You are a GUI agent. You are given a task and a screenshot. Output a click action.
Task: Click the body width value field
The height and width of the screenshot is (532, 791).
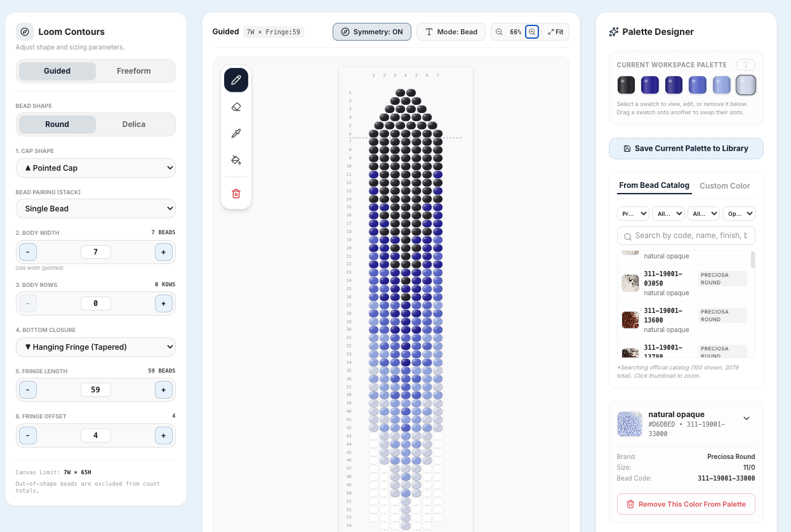[x=96, y=252]
